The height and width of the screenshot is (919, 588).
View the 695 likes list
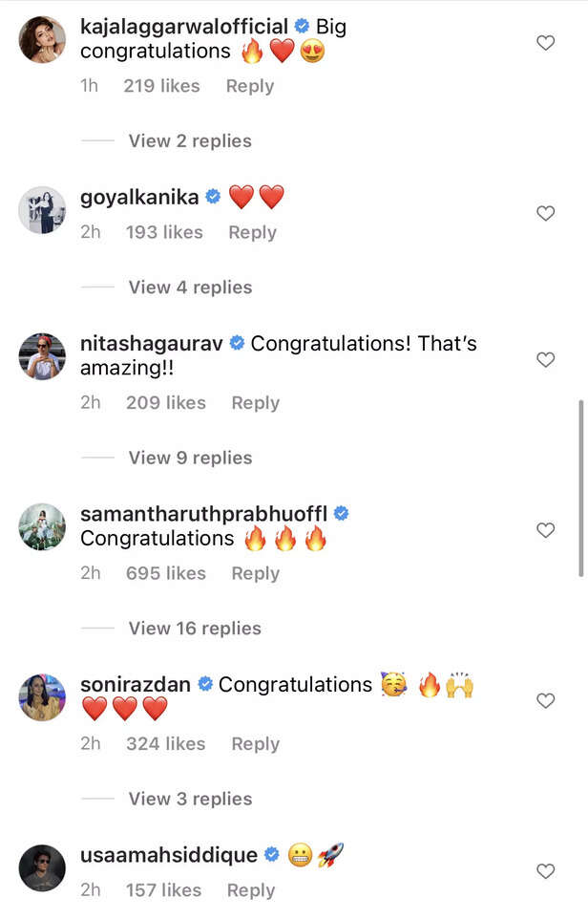[x=166, y=573]
